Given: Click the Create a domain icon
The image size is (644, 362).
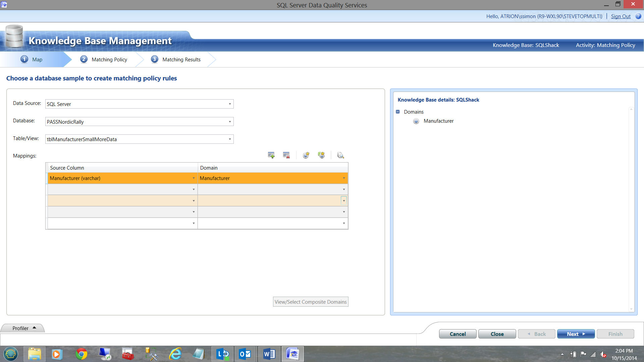Looking at the screenshot, I should [306, 155].
